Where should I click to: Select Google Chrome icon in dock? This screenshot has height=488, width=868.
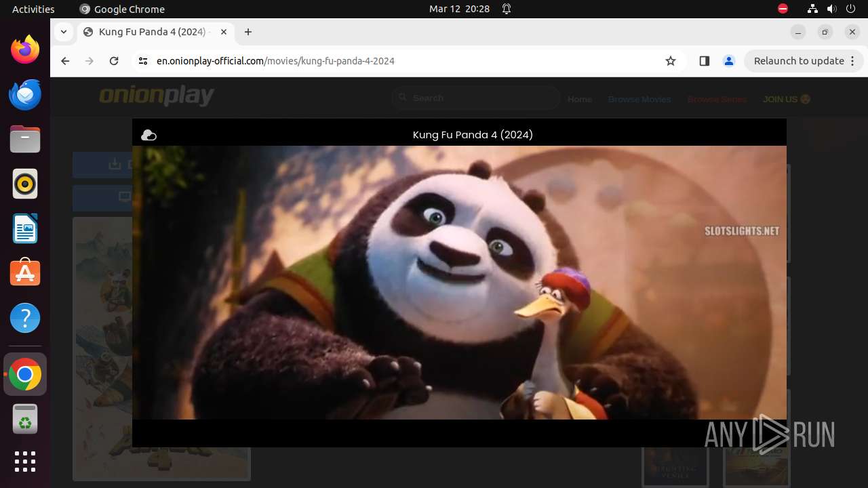[x=25, y=374]
